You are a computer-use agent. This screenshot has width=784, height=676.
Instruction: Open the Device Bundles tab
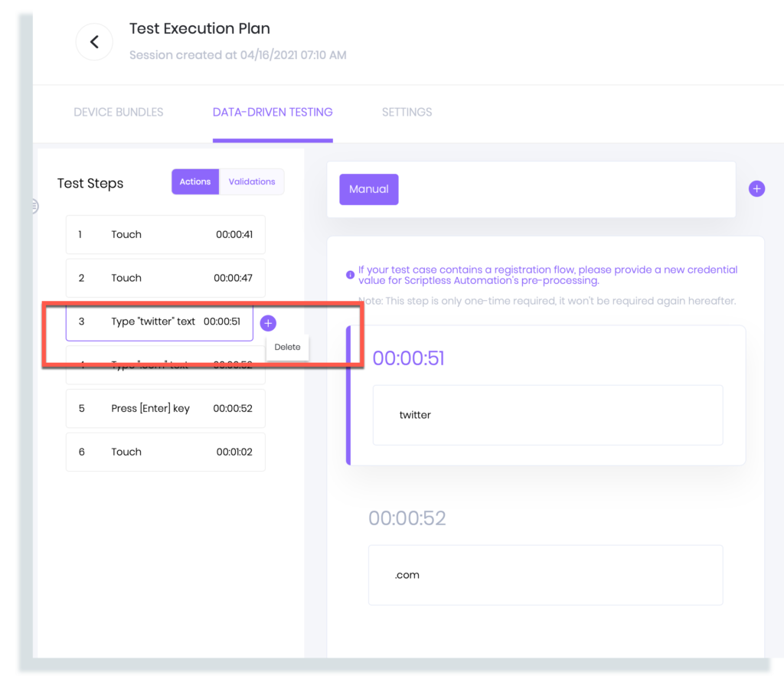tap(119, 112)
